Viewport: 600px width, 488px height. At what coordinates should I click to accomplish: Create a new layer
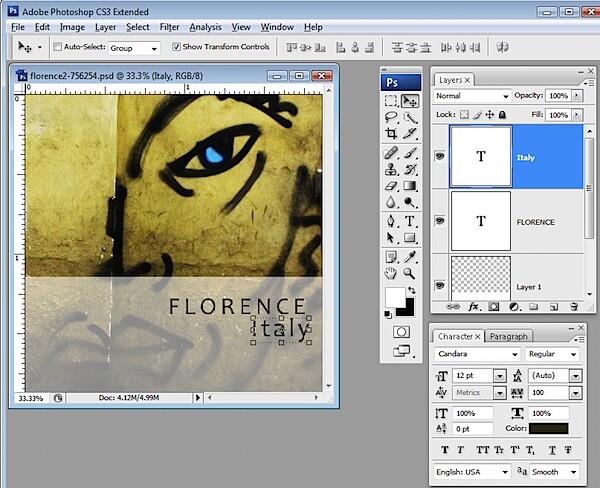(x=554, y=307)
